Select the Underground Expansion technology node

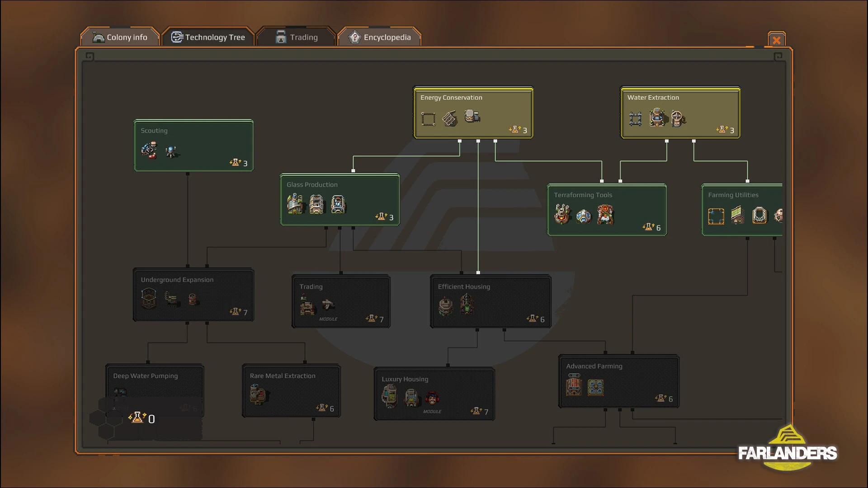pos(193,295)
